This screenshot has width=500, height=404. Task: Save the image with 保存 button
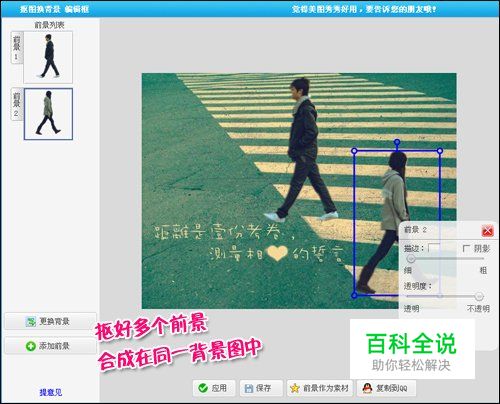261,388
